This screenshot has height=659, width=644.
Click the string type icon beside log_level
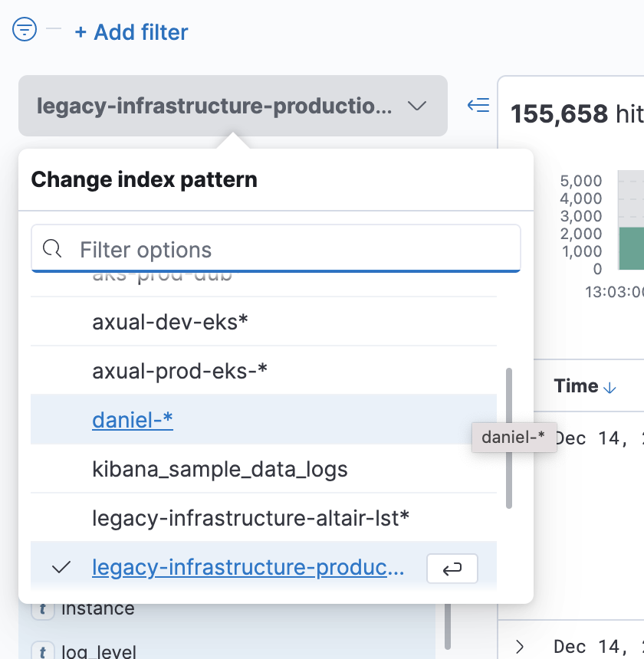tap(41, 652)
